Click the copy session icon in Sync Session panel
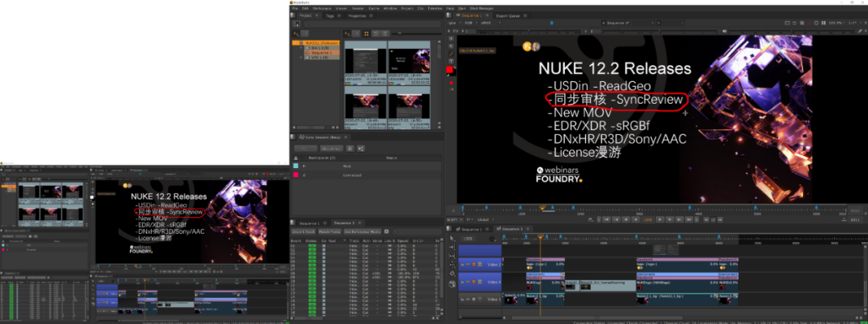Screen dimensions: 868x324 tap(350, 149)
